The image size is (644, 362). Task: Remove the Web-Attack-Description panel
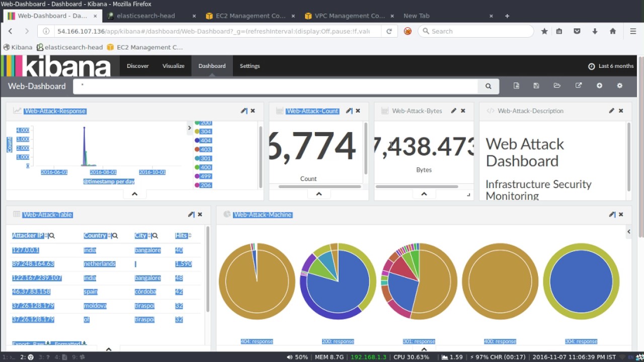point(621,111)
